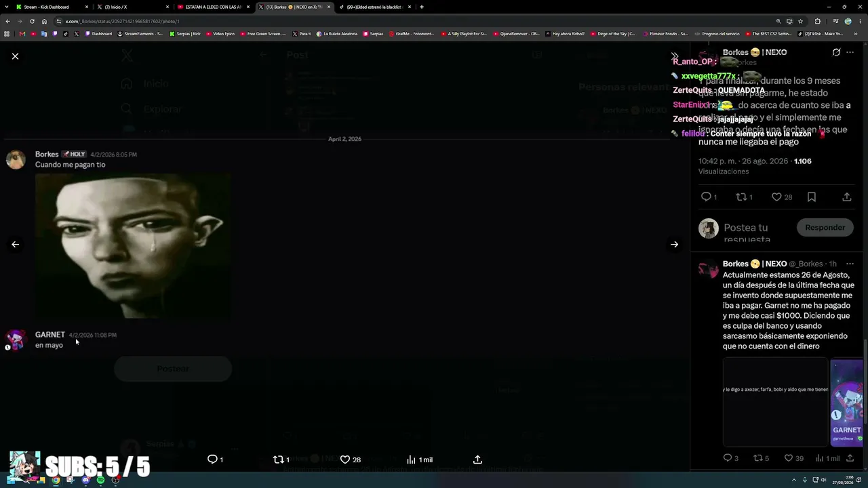
Task: Go back in browser history
Action: [x=7, y=21]
